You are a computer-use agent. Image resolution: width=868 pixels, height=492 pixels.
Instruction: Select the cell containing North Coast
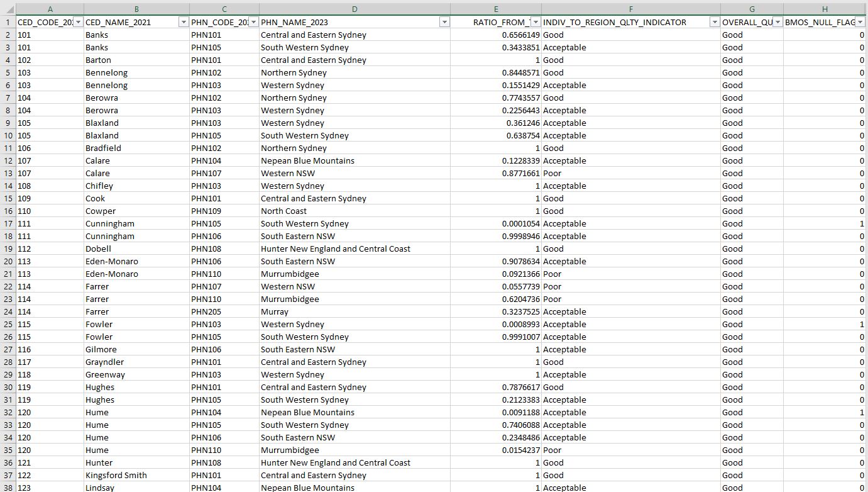tap(354, 211)
